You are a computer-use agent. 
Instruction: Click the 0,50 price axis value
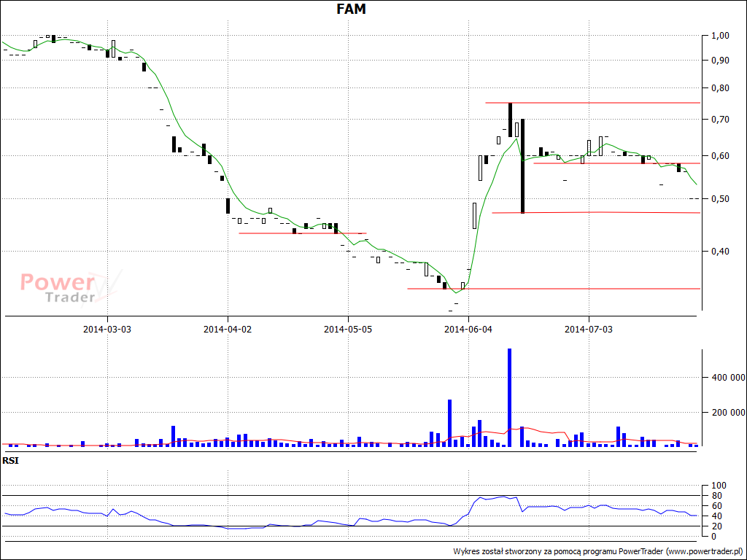coord(719,199)
